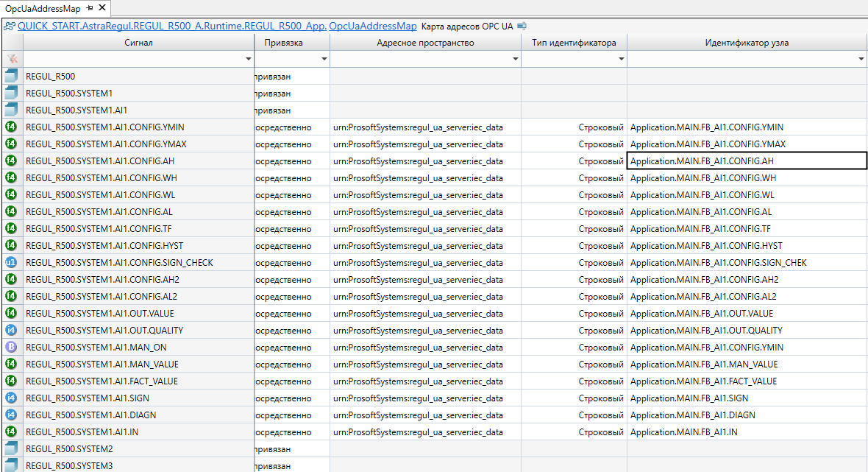
Task: Click the cube icon of REGUL_R500.SYSTEM2
Action: pos(11,448)
